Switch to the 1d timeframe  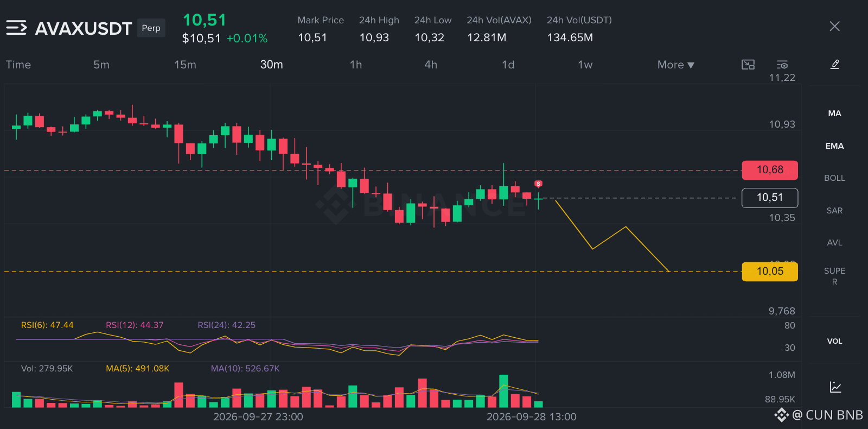tap(508, 65)
